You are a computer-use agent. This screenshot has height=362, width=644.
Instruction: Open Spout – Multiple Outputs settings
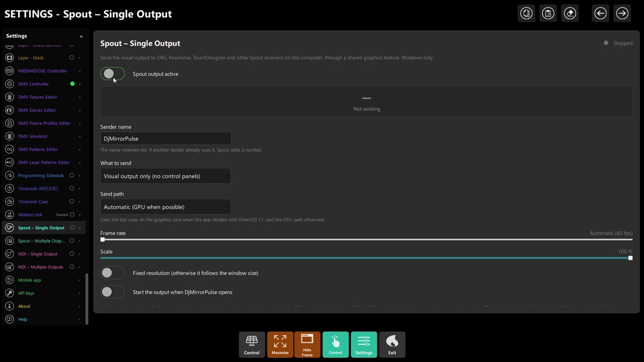coord(42,241)
